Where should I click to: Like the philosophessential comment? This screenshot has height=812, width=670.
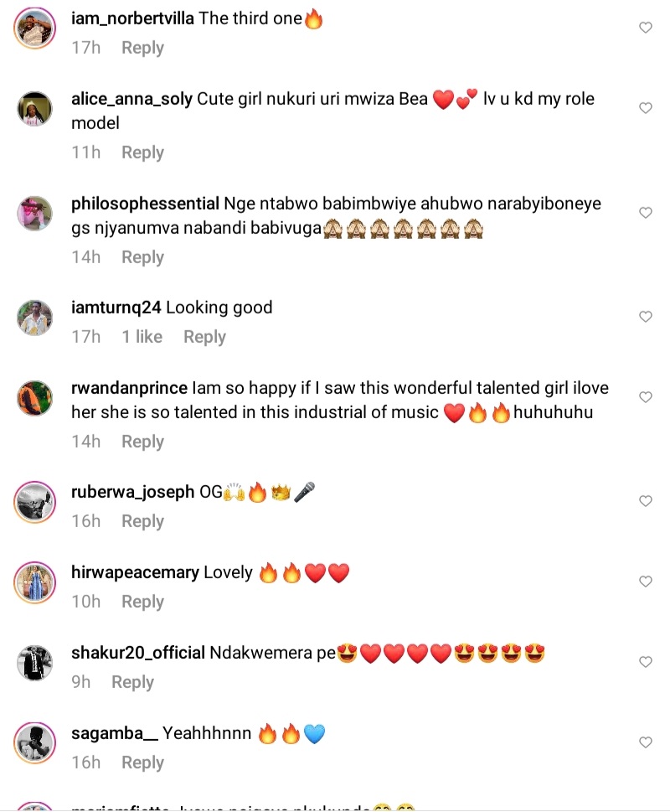(x=645, y=213)
